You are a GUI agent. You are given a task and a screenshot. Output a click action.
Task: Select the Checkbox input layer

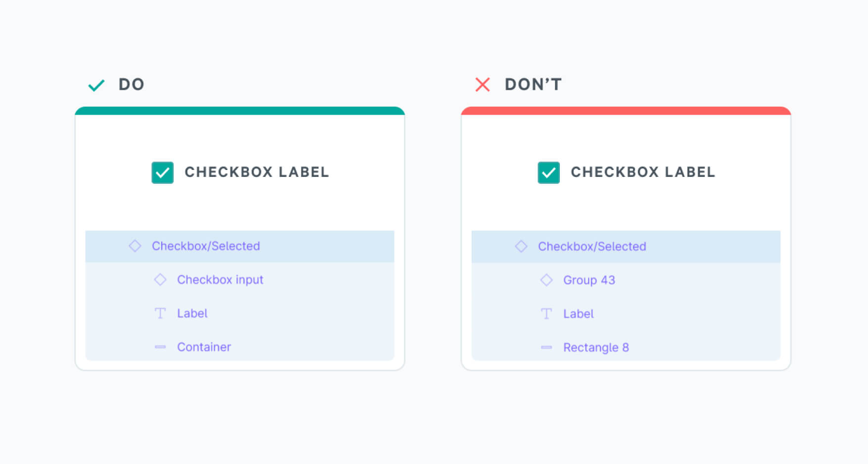(220, 280)
